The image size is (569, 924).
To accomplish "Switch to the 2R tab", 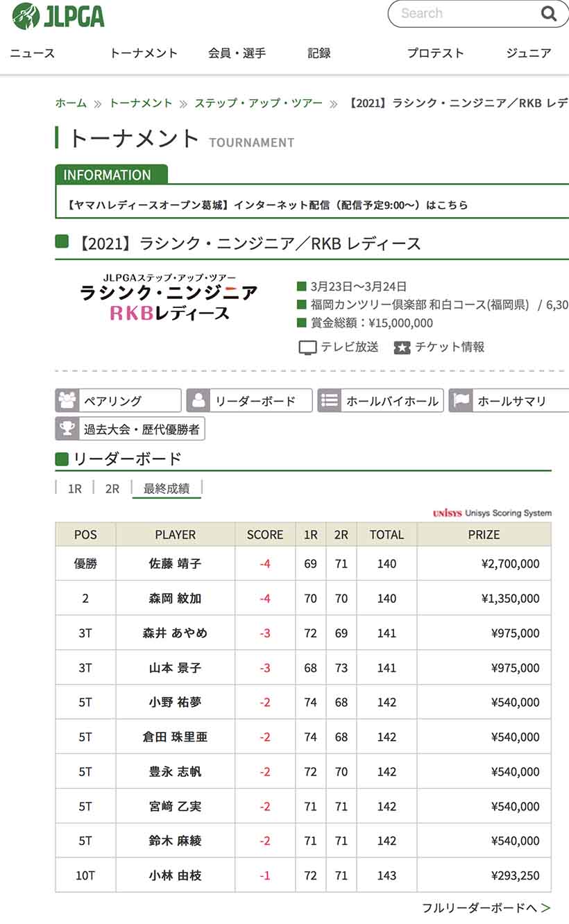I will (112, 488).
